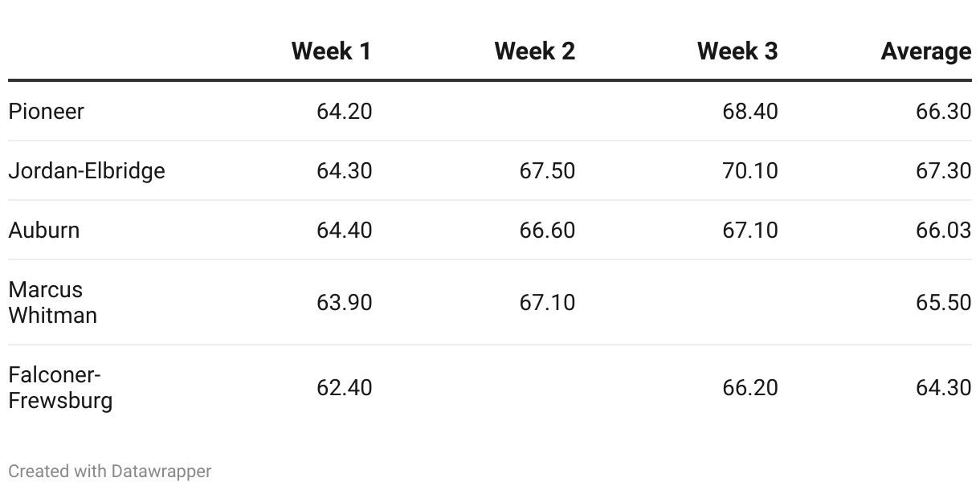Click the Week 2 column header
The width and height of the screenshot is (980, 490).
click(534, 51)
